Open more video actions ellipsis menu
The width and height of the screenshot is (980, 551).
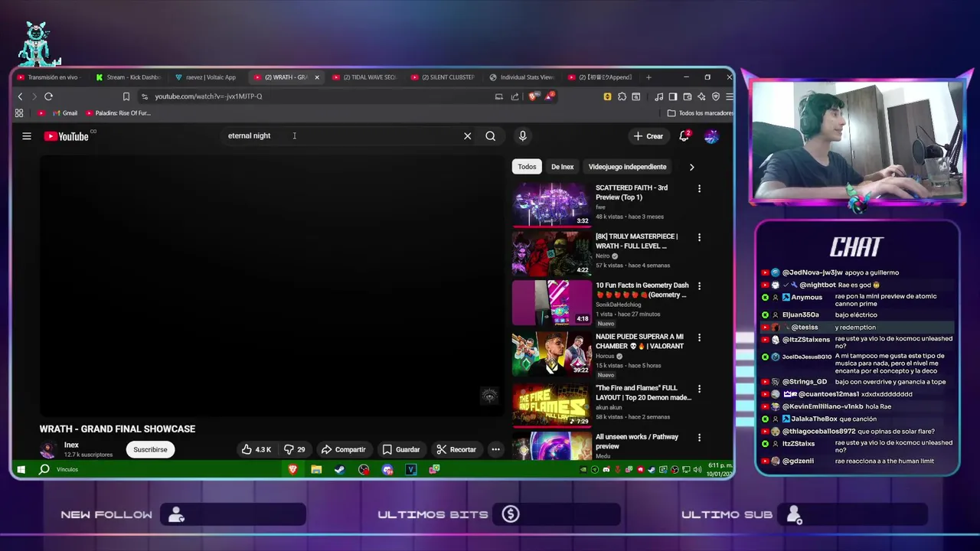tap(495, 449)
